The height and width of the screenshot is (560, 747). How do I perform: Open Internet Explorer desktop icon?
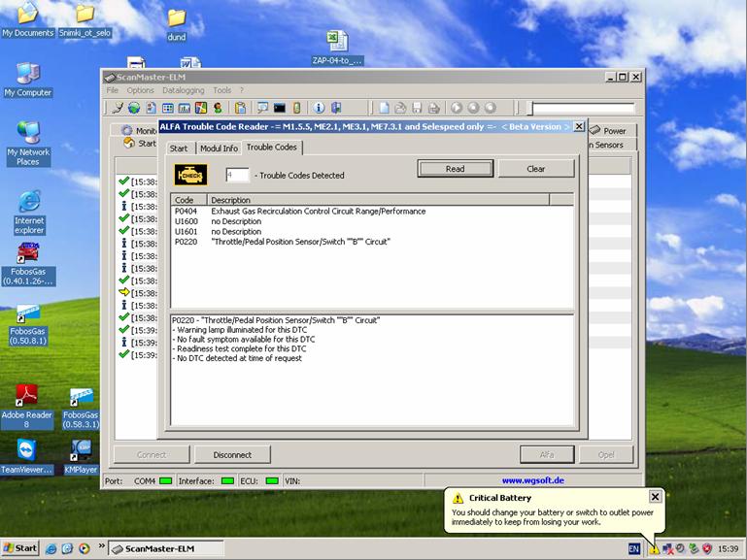pyautogui.click(x=28, y=203)
